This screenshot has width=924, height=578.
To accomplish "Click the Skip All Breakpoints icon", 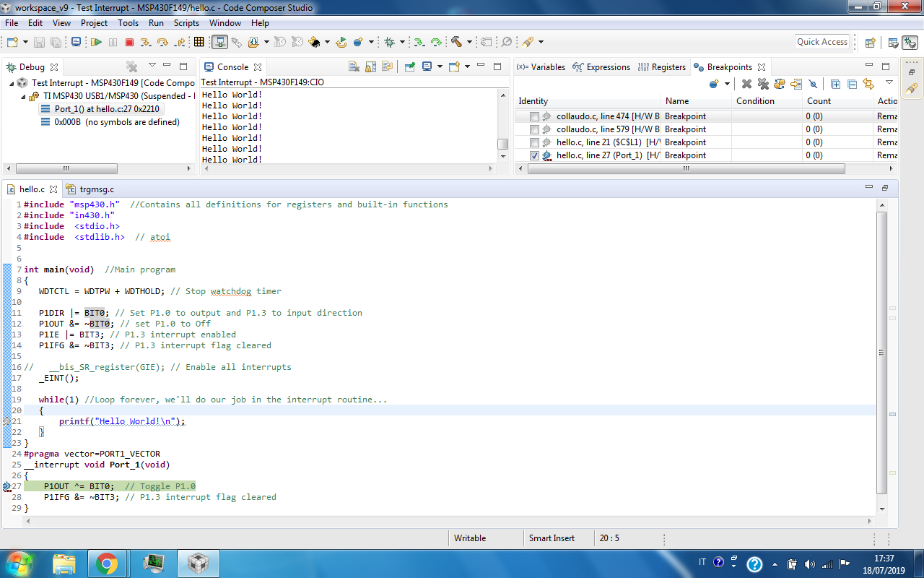I will click(x=813, y=84).
